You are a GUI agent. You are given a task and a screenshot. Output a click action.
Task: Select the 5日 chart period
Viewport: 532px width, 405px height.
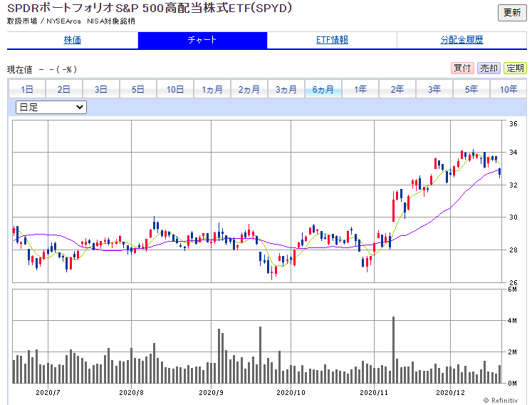click(x=137, y=89)
